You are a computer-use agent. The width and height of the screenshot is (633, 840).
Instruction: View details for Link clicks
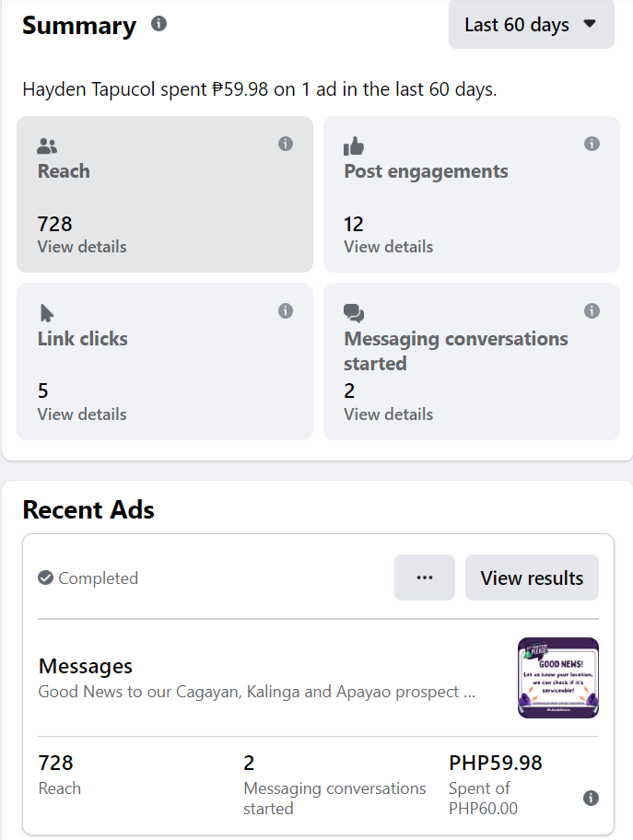tap(82, 414)
